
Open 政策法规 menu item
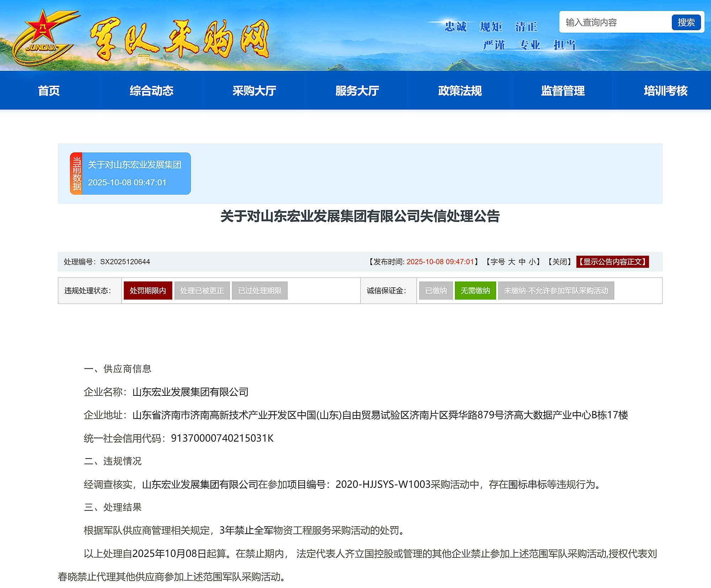click(460, 91)
